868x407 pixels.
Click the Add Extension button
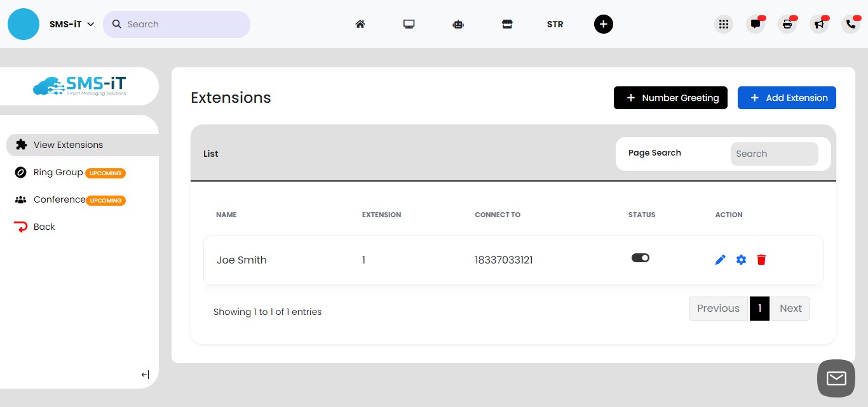click(x=787, y=98)
